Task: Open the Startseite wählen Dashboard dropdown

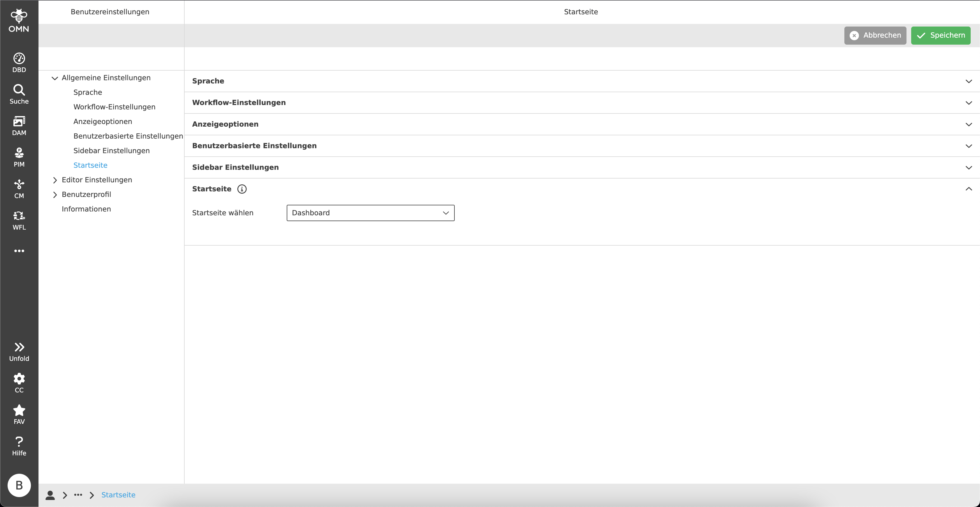Action: click(x=370, y=213)
